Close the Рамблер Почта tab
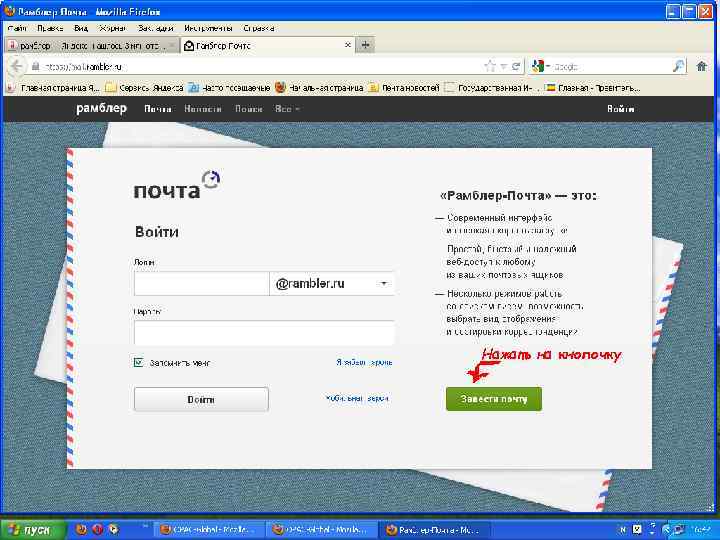This screenshot has height=540, width=720. click(348, 45)
